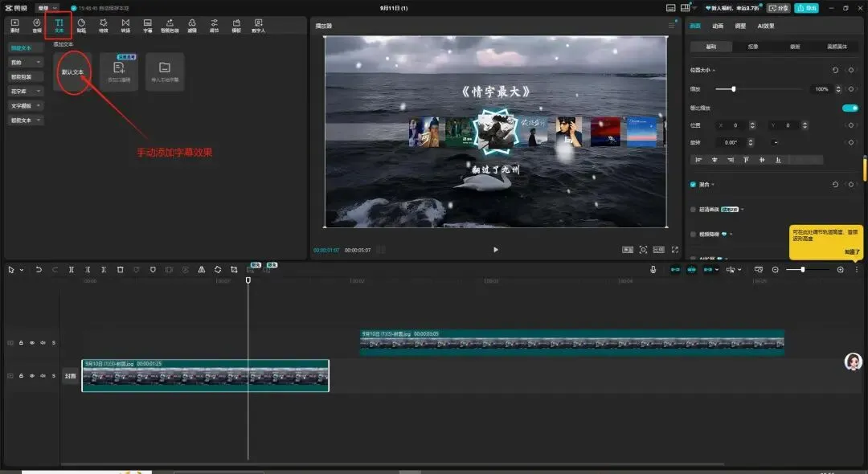Expand the 花字库 dropdown in sidebar
This screenshot has width=868, height=474.
click(x=26, y=91)
